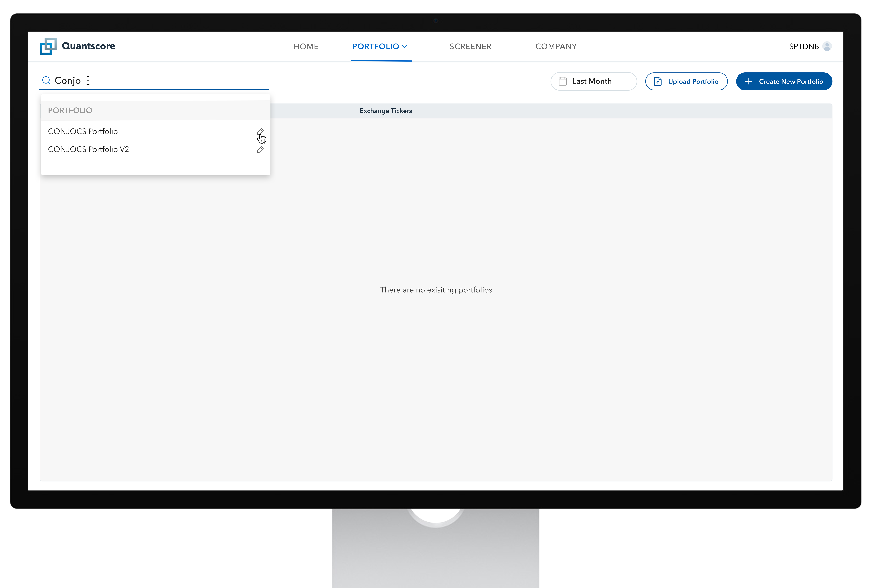
Task: Switch to the COMPANY tab
Action: coord(556,47)
